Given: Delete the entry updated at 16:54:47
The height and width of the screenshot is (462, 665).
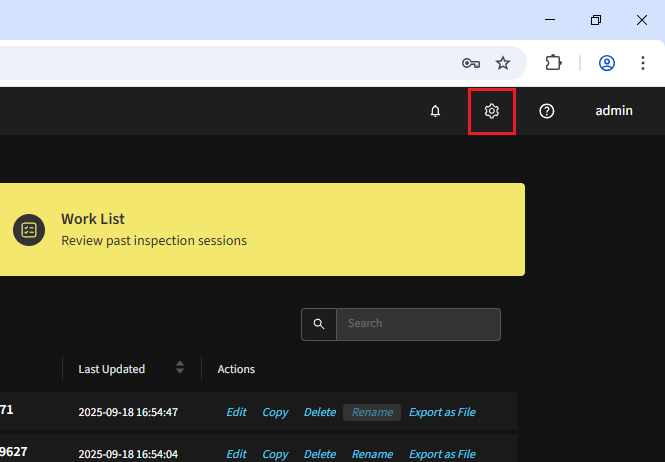Looking at the screenshot, I should tap(320, 412).
